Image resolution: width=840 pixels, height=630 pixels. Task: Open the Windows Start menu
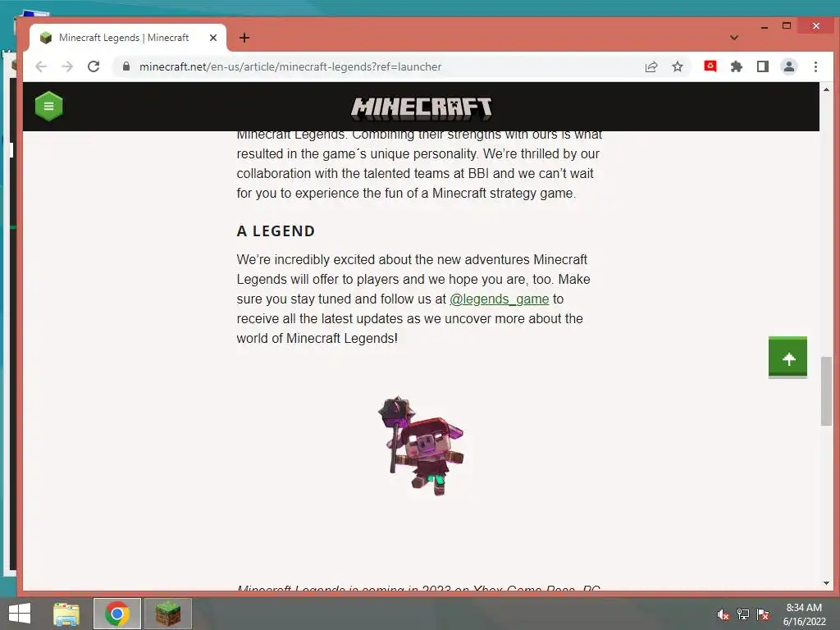[20, 614]
